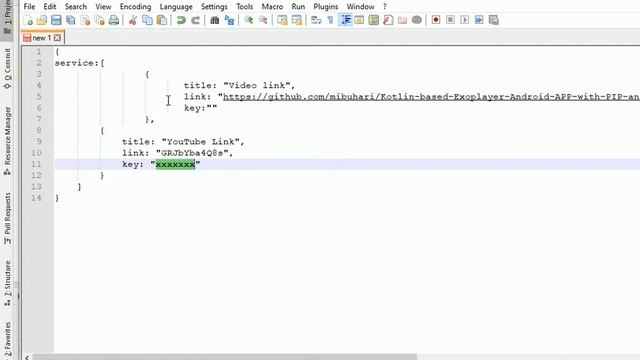This screenshot has height=360, width=640.
Task: Open Favorites panel in Android Studio sidebar
Action: click(7, 340)
